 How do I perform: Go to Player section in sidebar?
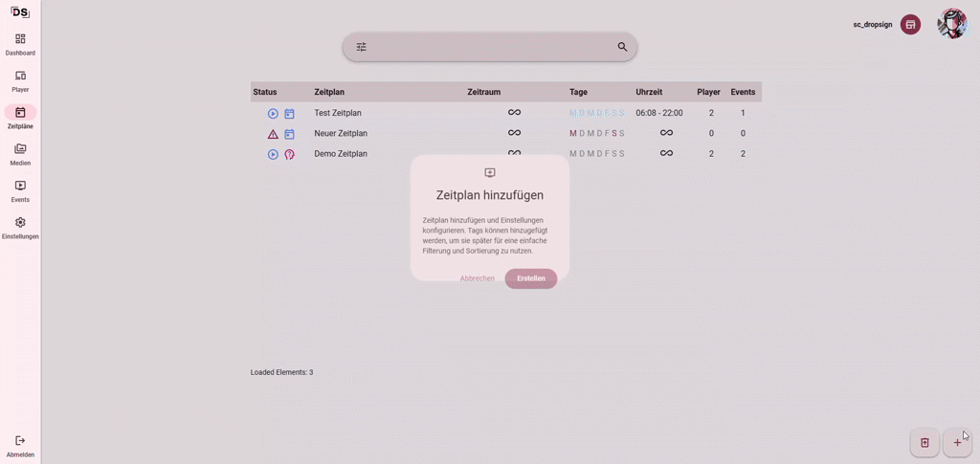[20, 76]
